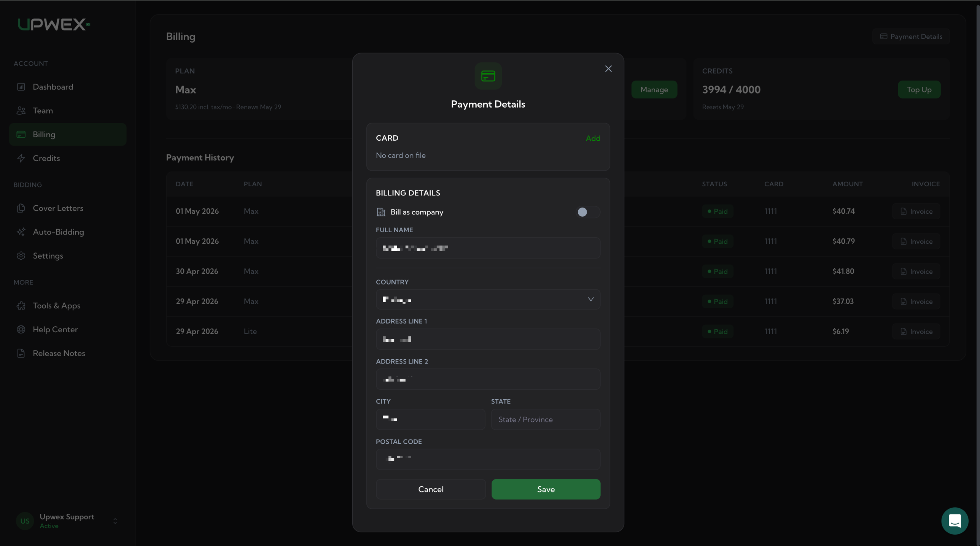The height and width of the screenshot is (546, 980).
Task: Open invoice for $41.80 payment
Action: pyautogui.click(x=916, y=271)
